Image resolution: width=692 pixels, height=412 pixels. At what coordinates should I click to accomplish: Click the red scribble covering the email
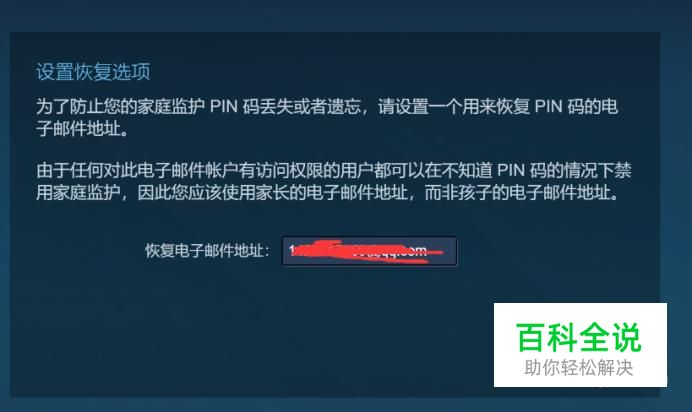click(x=366, y=251)
